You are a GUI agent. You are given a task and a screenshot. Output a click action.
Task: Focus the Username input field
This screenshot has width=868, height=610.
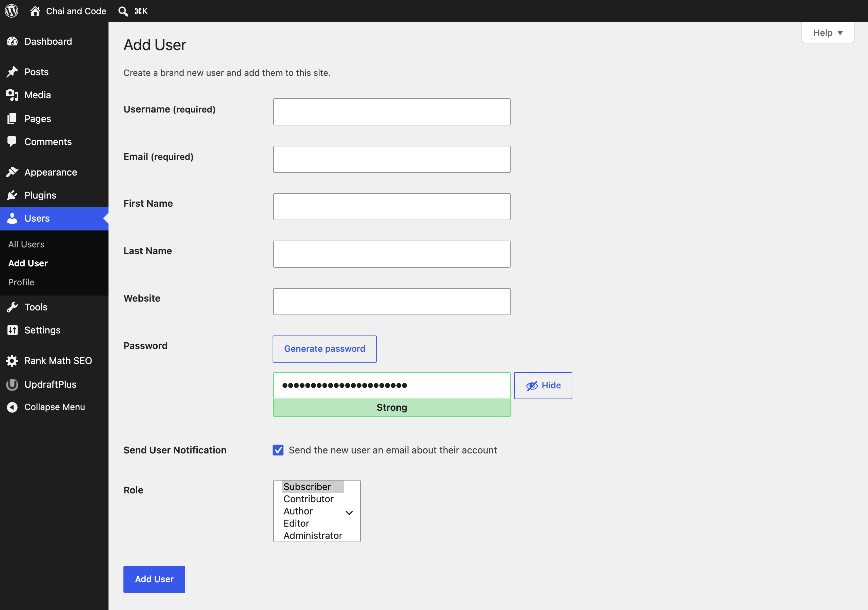click(x=392, y=112)
